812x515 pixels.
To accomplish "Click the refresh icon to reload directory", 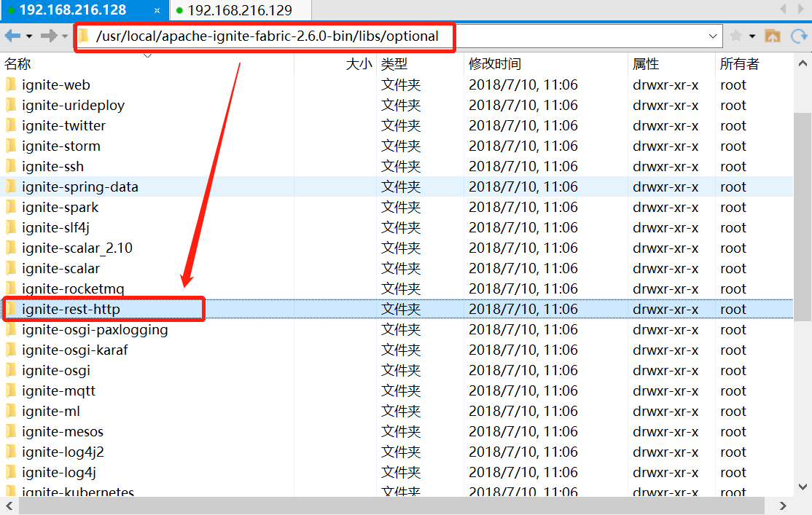I will coord(800,35).
